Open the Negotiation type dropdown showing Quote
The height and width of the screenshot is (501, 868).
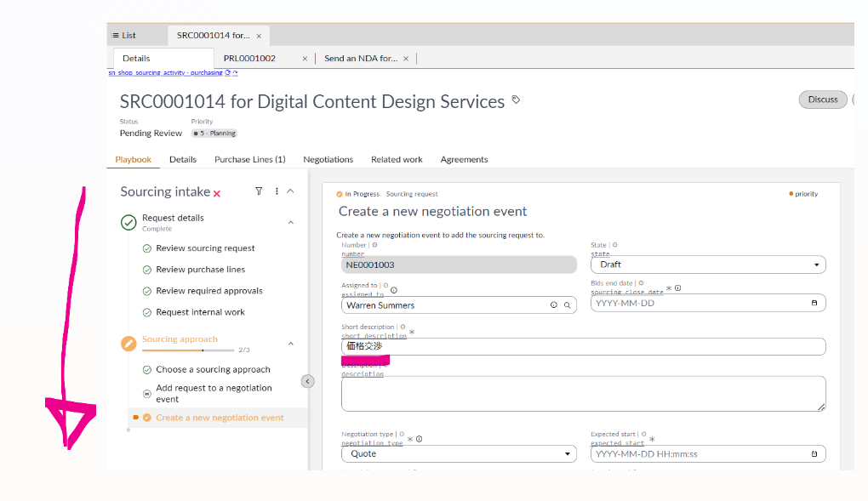point(459,454)
